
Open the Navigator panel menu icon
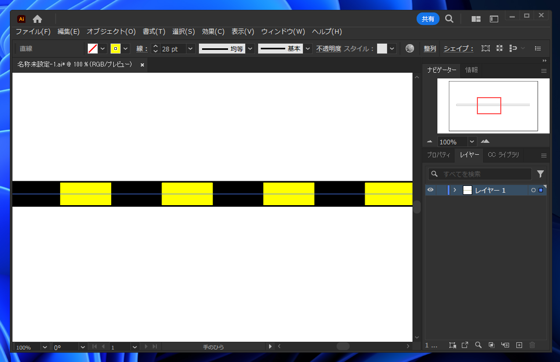544,71
